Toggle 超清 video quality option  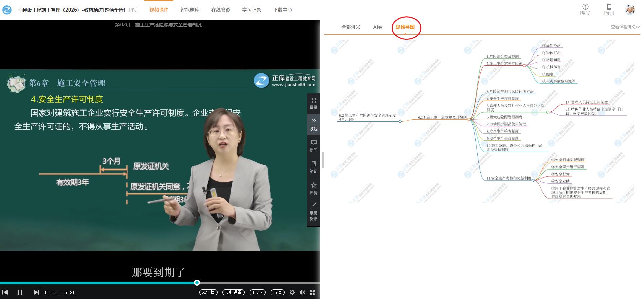(x=277, y=292)
